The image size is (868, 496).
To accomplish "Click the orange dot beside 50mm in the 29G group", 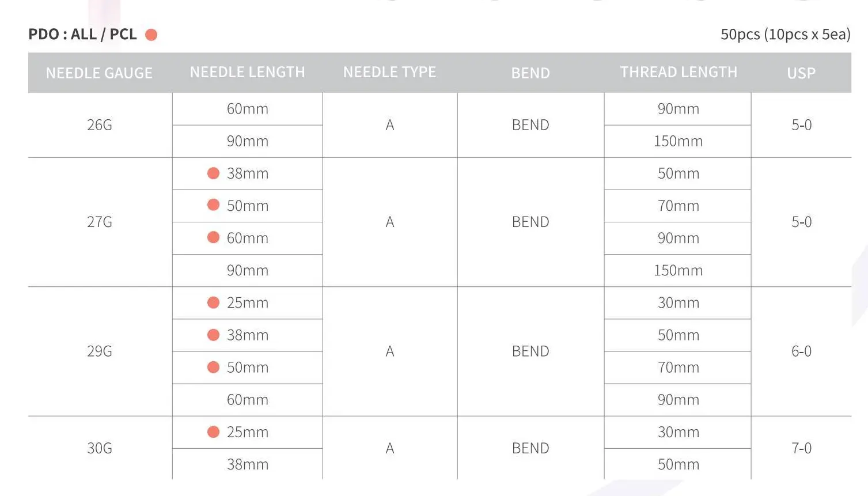I will [214, 367].
